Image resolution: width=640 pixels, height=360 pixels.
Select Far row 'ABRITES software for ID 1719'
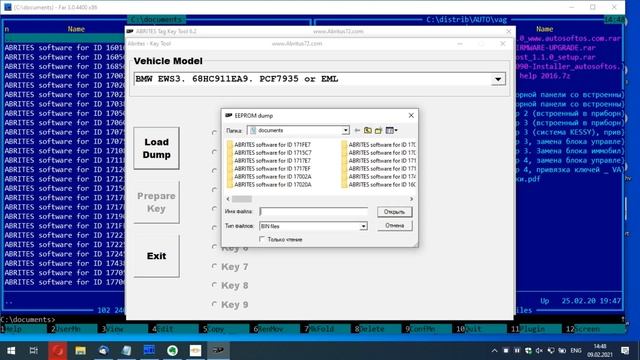tap(64, 216)
